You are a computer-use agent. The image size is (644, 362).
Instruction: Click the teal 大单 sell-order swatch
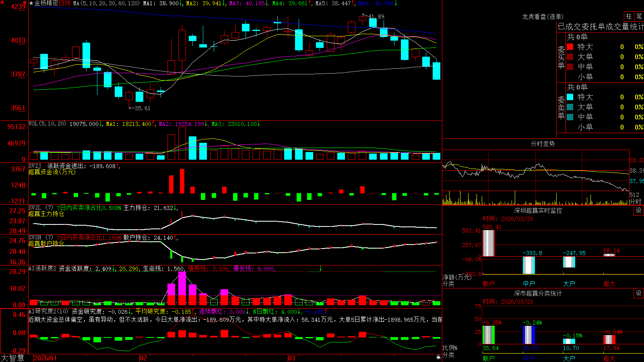(570, 107)
